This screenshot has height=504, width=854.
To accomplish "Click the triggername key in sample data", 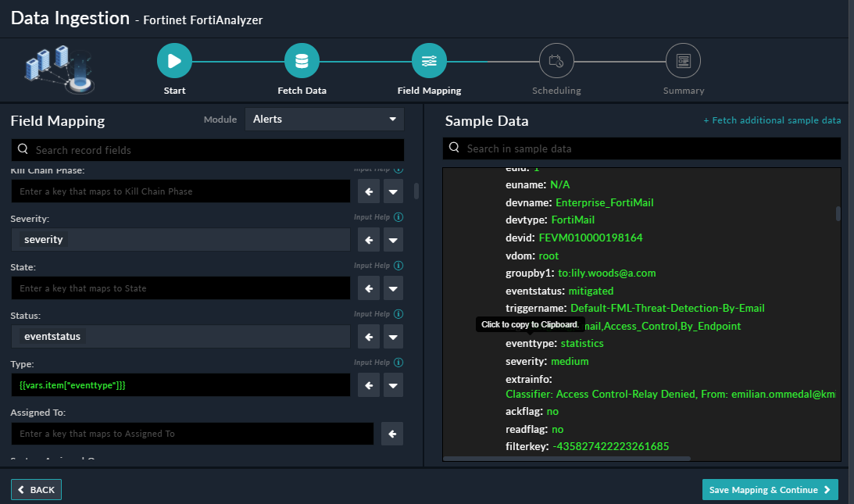I will [536, 308].
